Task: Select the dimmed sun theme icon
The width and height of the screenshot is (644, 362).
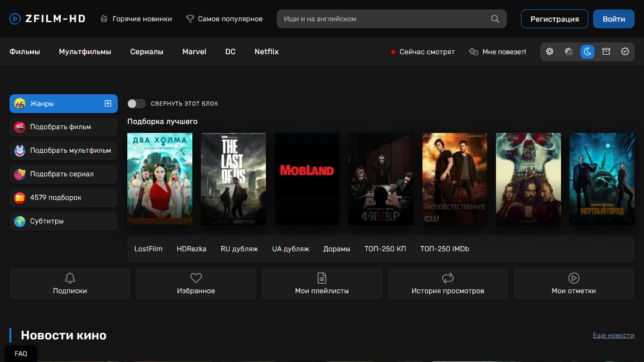Action: [x=569, y=52]
